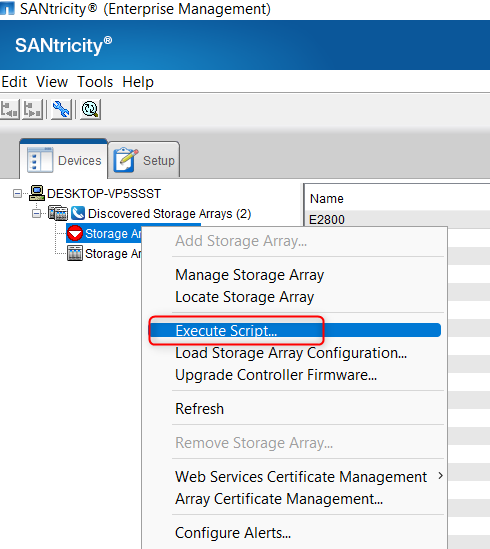Click the DESKTOP-VP5SSST computer icon
The image size is (490, 549).
[x=37, y=193]
